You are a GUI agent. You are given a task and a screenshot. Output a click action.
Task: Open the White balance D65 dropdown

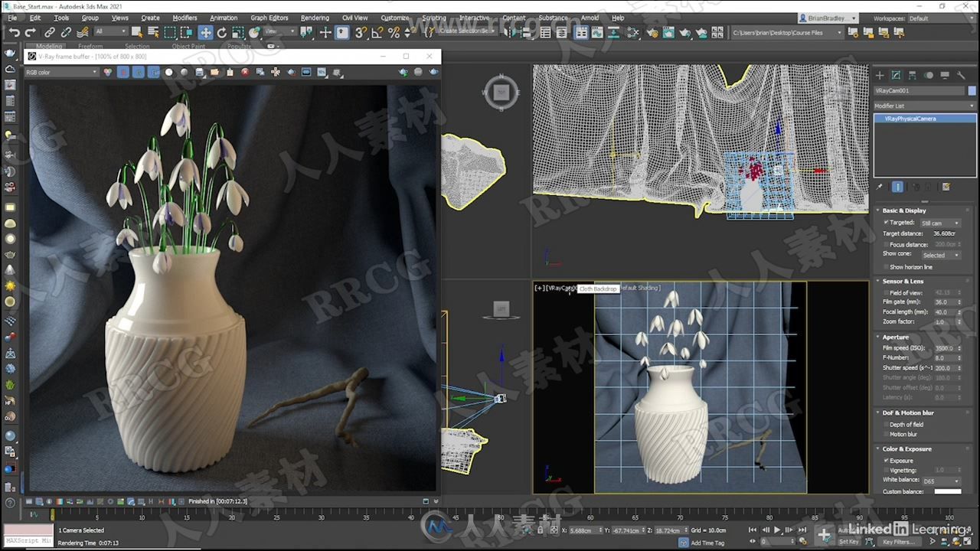pyautogui.click(x=940, y=481)
